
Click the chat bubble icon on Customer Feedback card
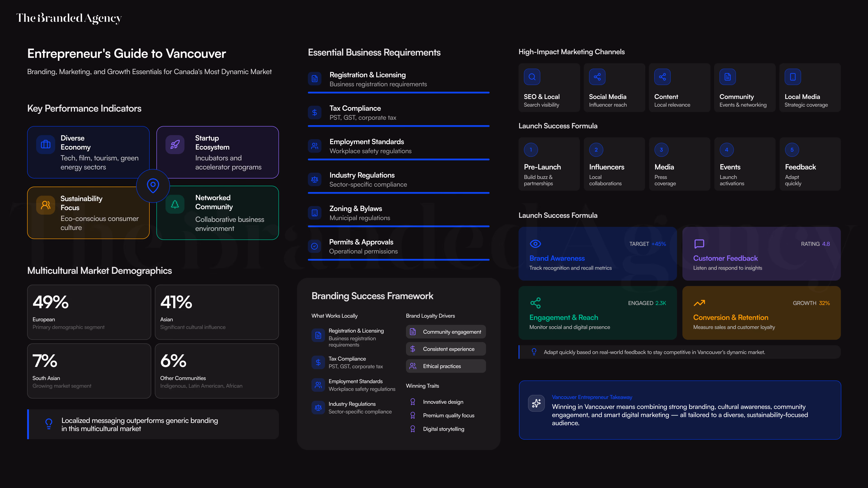(699, 244)
